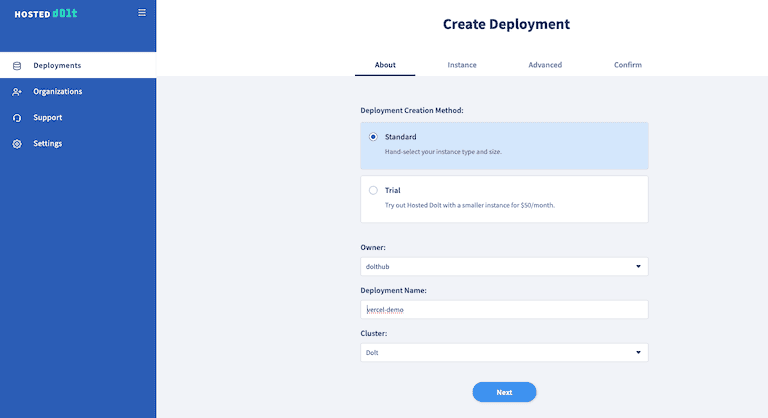Choose the Trial deployment option card
Screen dimensions: 768x418
[504, 199]
